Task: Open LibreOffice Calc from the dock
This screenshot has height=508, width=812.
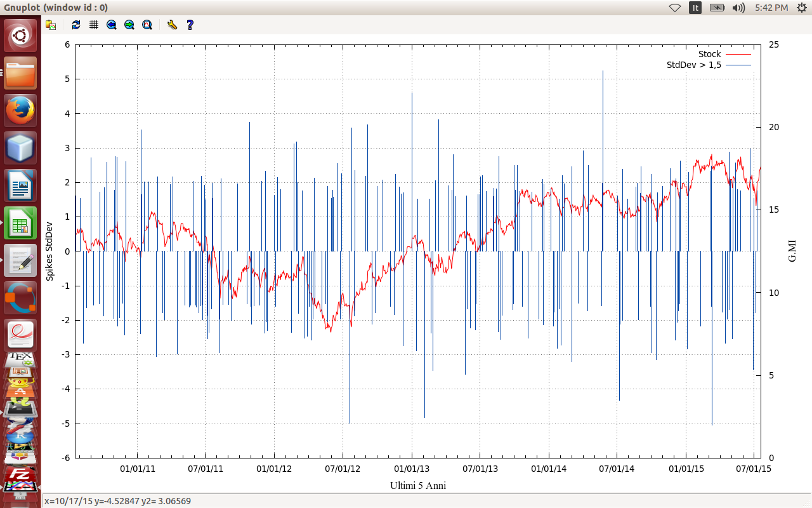Action: (20, 223)
